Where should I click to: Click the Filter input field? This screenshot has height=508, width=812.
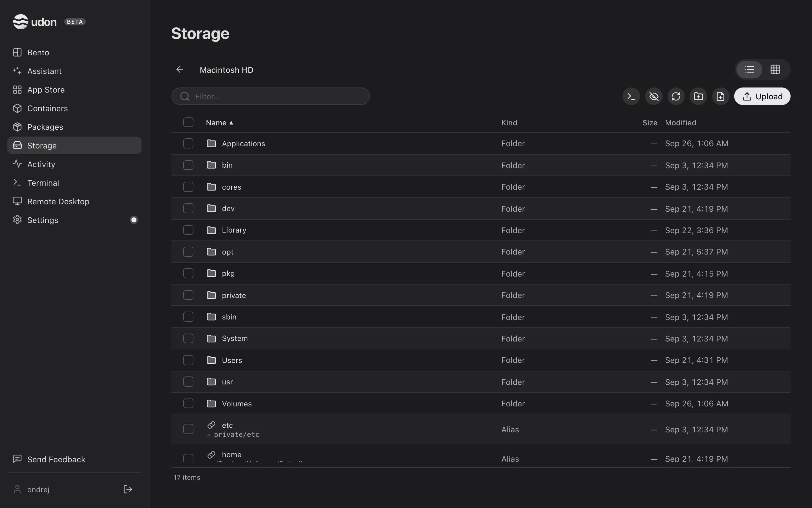coord(270,97)
